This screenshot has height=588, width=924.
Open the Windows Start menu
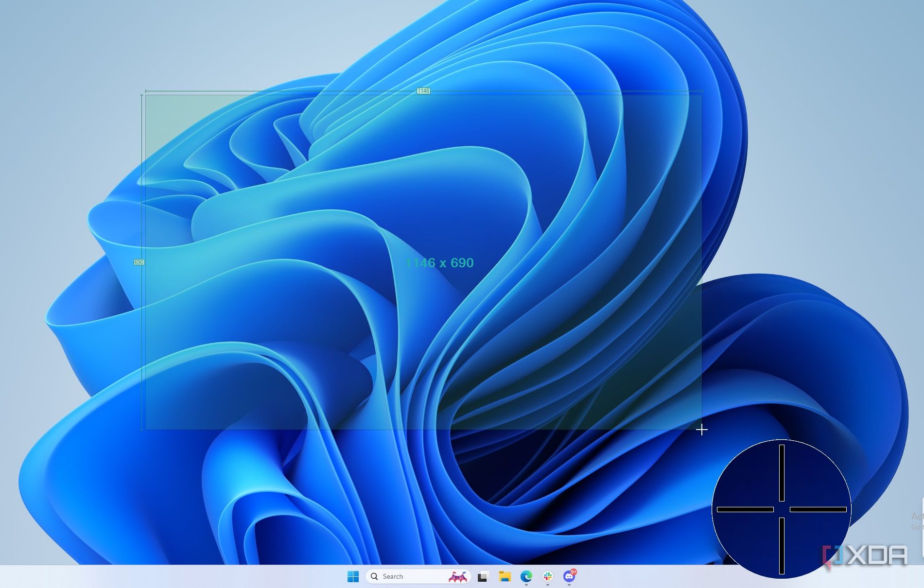[353, 576]
